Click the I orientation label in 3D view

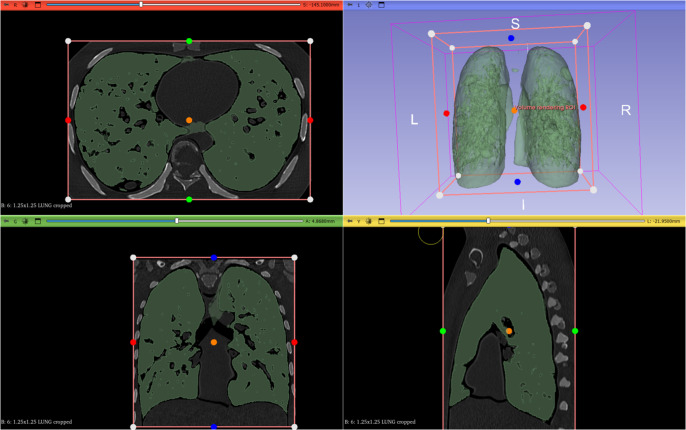point(523,204)
